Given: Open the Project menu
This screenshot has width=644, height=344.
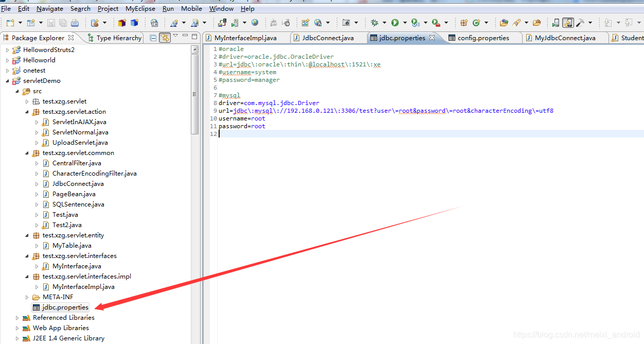Looking at the screenshot, I should (108, 9).
